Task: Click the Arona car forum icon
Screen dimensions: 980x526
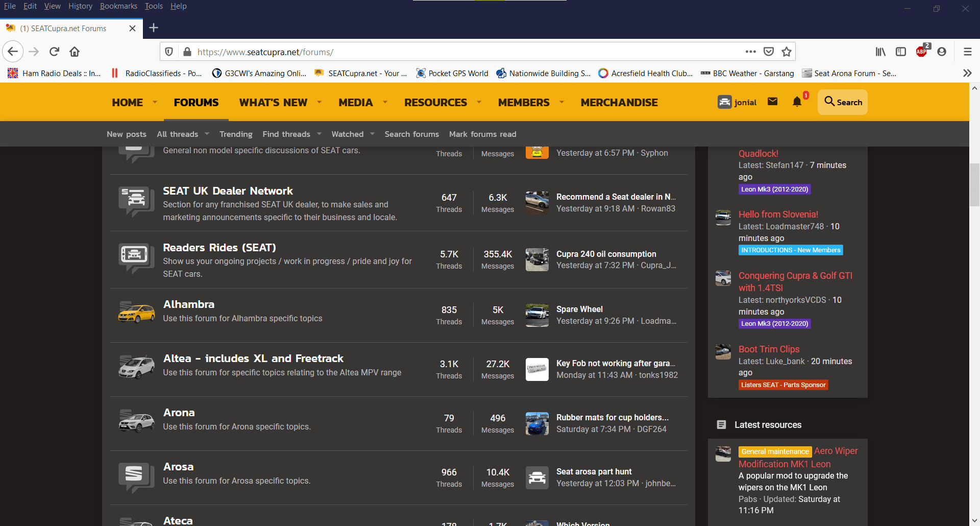Action: 136,421
